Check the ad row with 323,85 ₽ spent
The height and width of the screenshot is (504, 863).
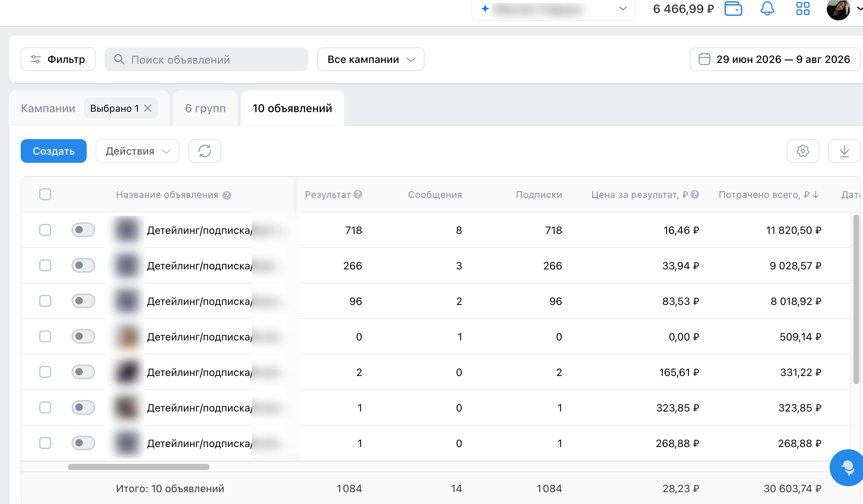(45, 407)
